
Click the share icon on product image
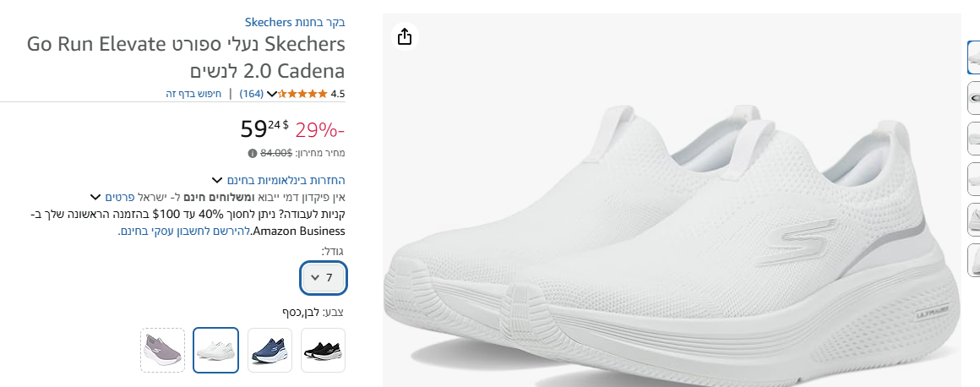(x=405, y=36)
